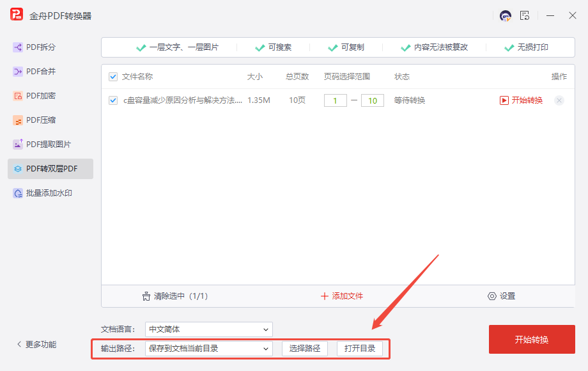Click the red plus icon for 添加文件
This screenshot has width=588, height=371.
(x=325, y=296)
